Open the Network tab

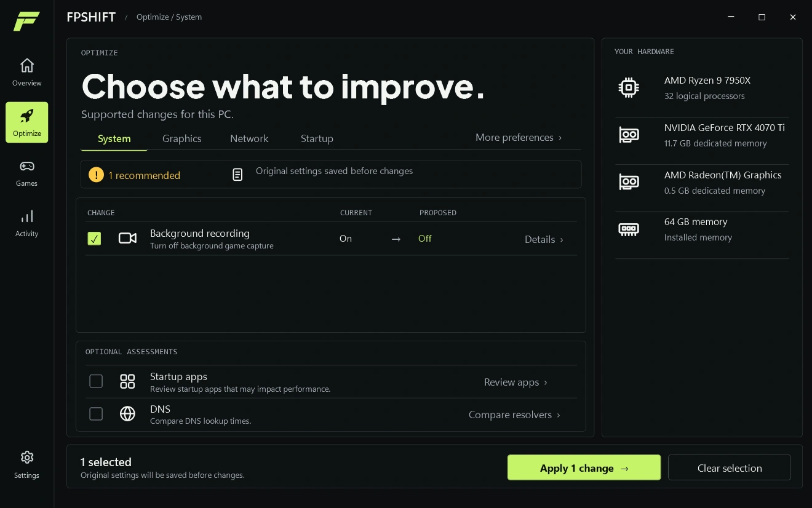(x=249, y=138)
